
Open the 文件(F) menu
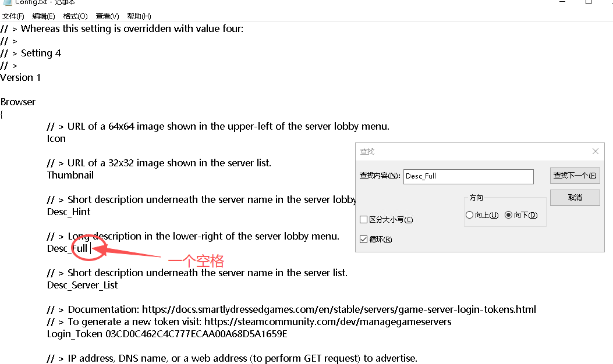[x=13, y=16]
